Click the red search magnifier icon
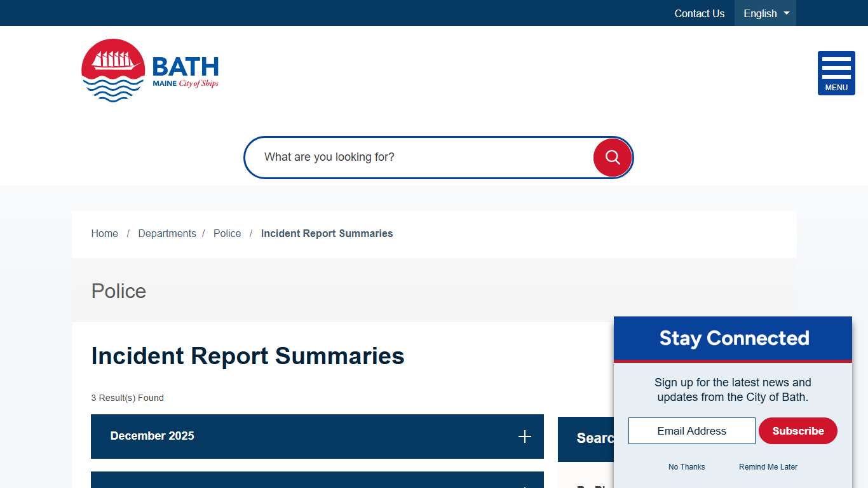The image size is (868, 488). coord(611,157)
